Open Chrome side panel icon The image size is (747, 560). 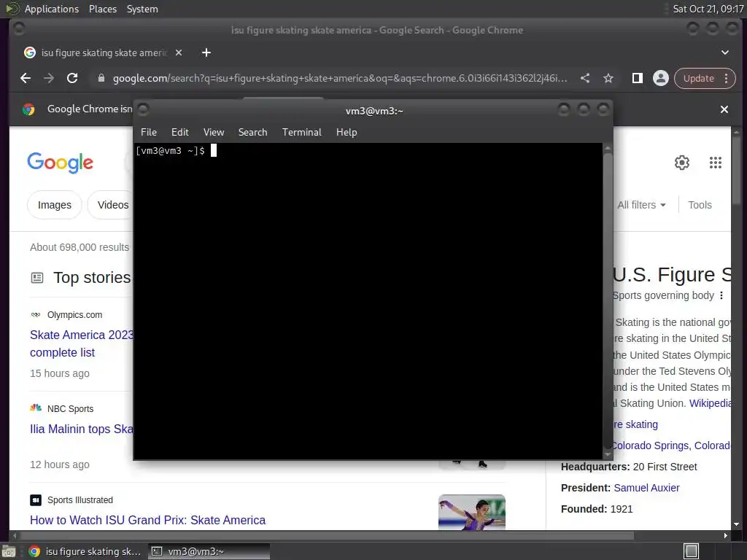point(637,78)
